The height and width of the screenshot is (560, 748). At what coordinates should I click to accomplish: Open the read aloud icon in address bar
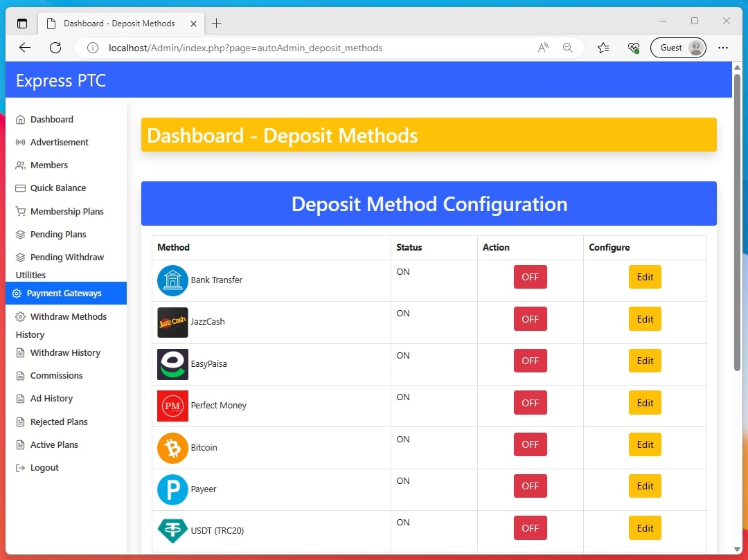[x=543, y=48]
